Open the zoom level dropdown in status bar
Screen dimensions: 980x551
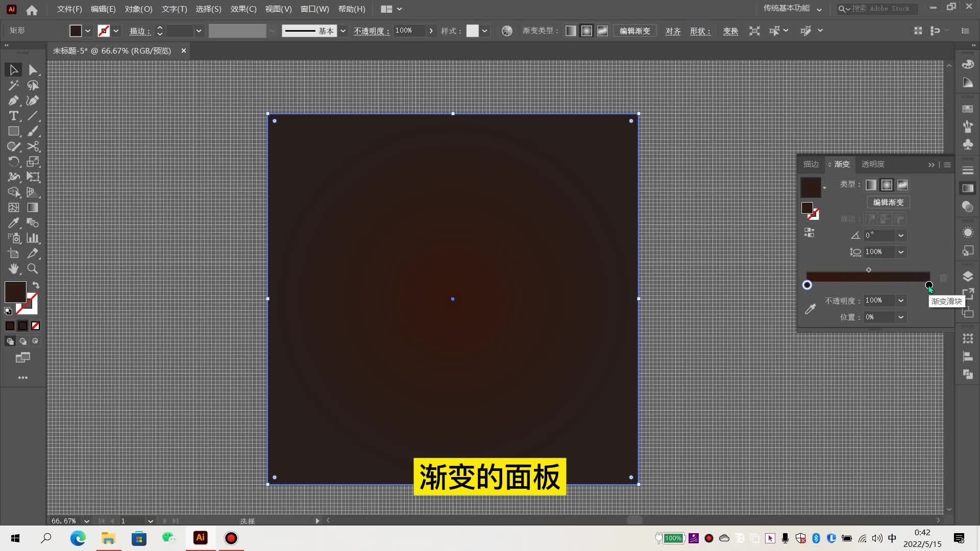pos(87,521)
